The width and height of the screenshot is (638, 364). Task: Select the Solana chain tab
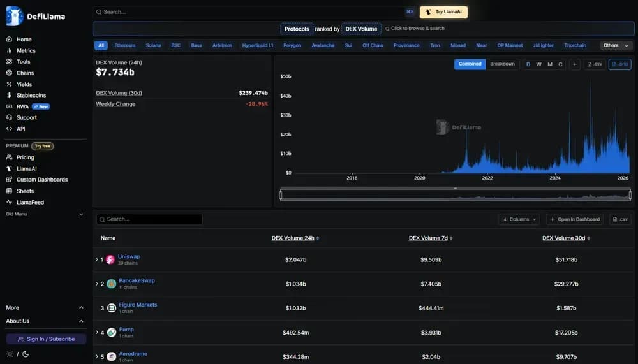(153, 45)
